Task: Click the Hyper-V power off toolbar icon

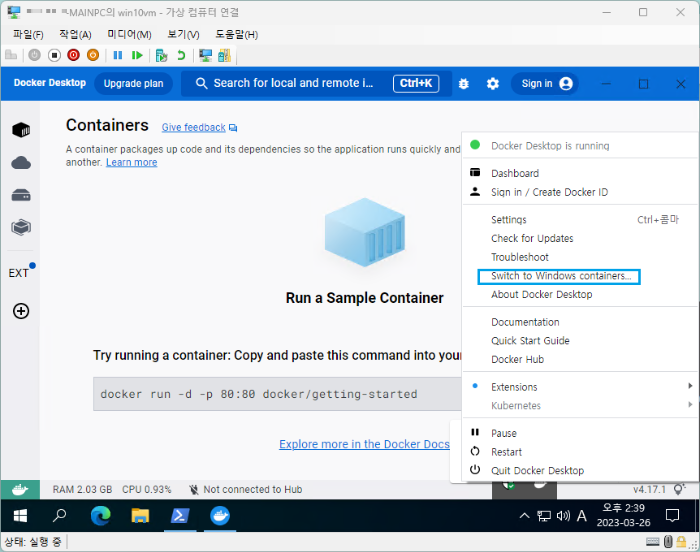Action: (x=34, y=55)
